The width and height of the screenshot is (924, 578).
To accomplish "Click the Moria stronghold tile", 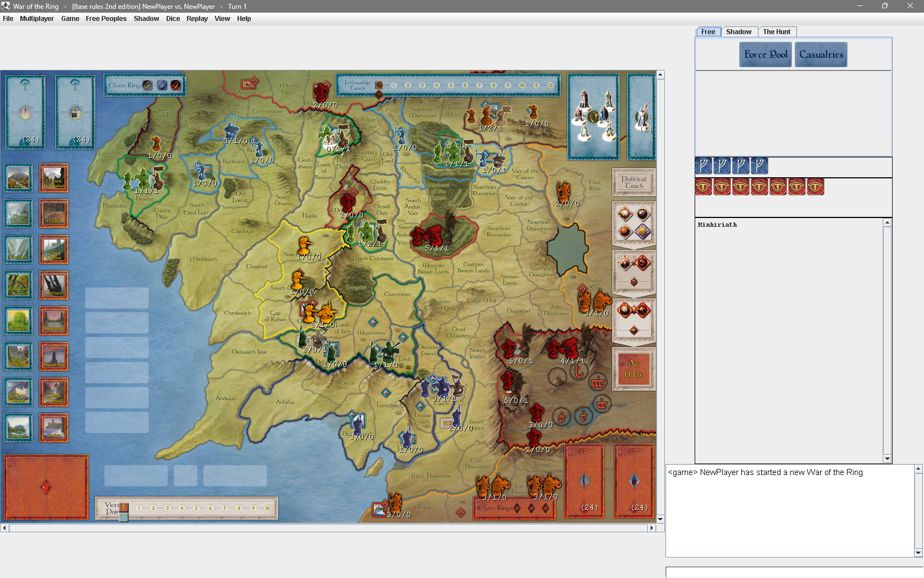I will (x=54, y=214).
